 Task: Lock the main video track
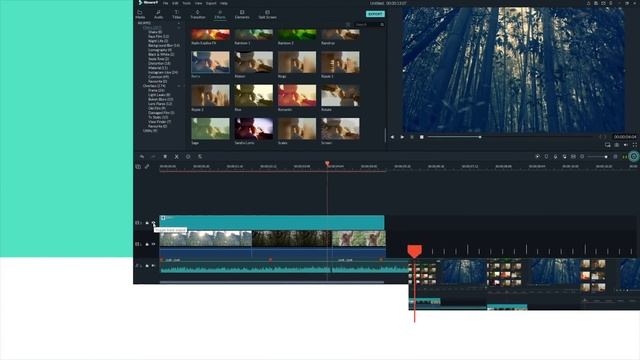point(147,244)
